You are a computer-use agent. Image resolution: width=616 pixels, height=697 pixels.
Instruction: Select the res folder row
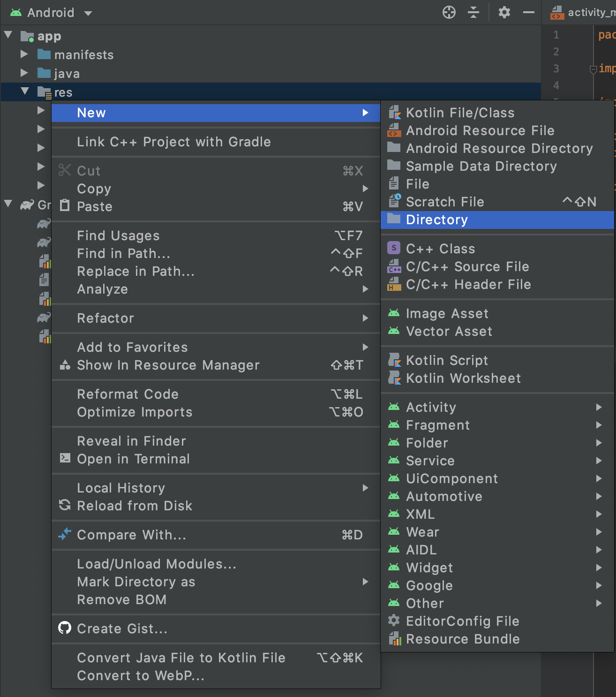point(270,92)
